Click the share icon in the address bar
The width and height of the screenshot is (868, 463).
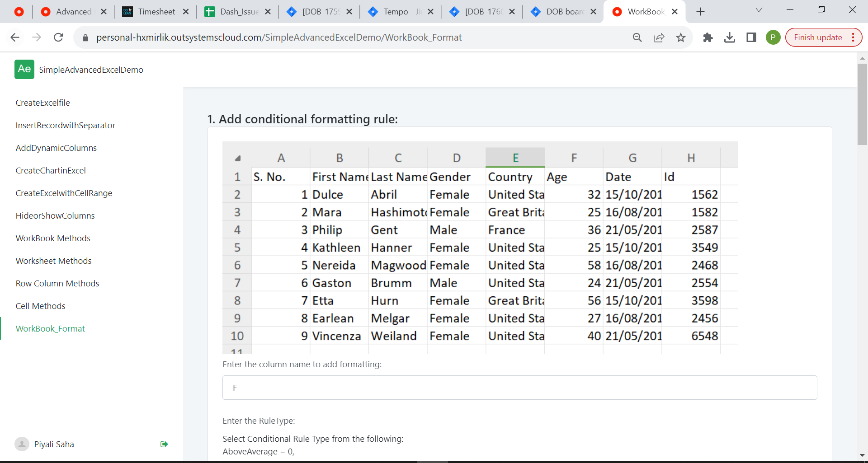pyautogui.click(x=659, y=37)
